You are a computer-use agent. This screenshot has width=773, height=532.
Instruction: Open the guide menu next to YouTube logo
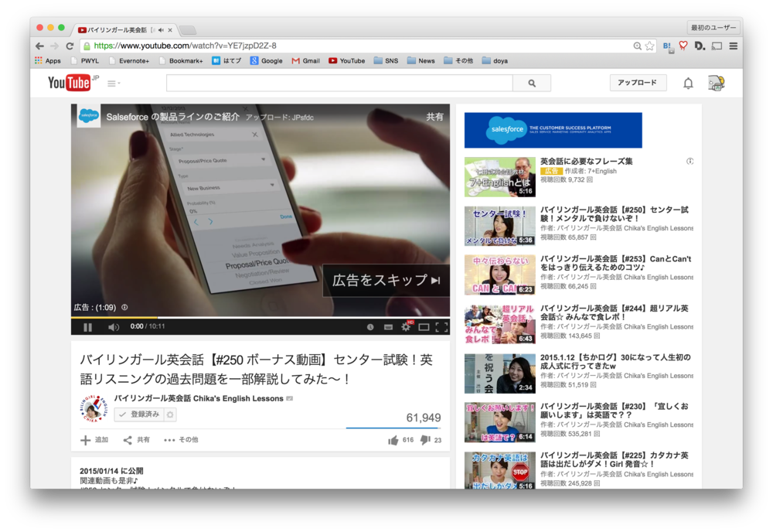pyautogui.click(x=112, y=83)
